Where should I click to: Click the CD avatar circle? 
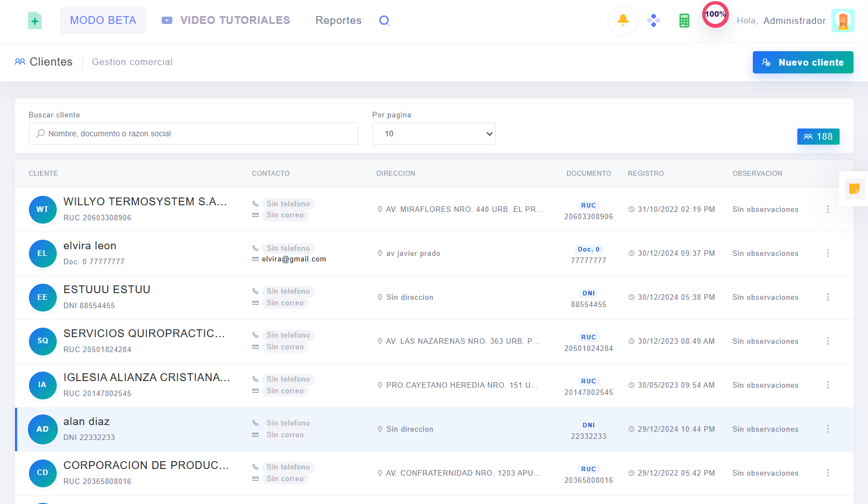tap(43, 473)
